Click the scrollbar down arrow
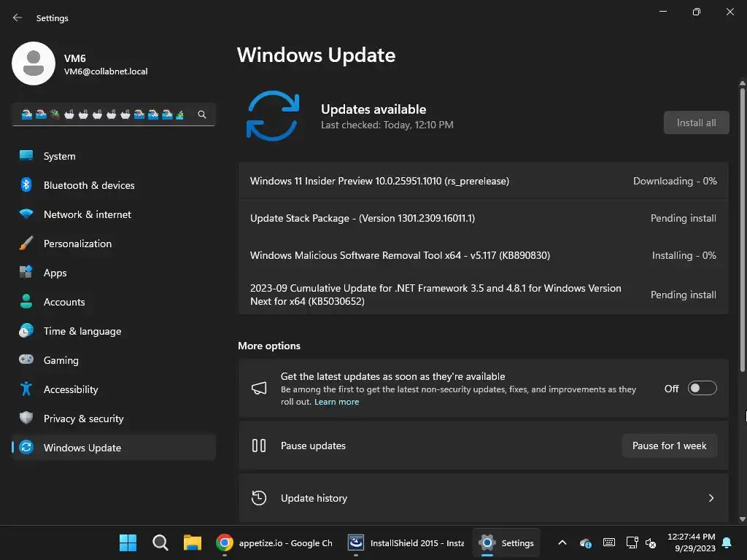Screen dimensions: 747x560 (x=742, y=519)
